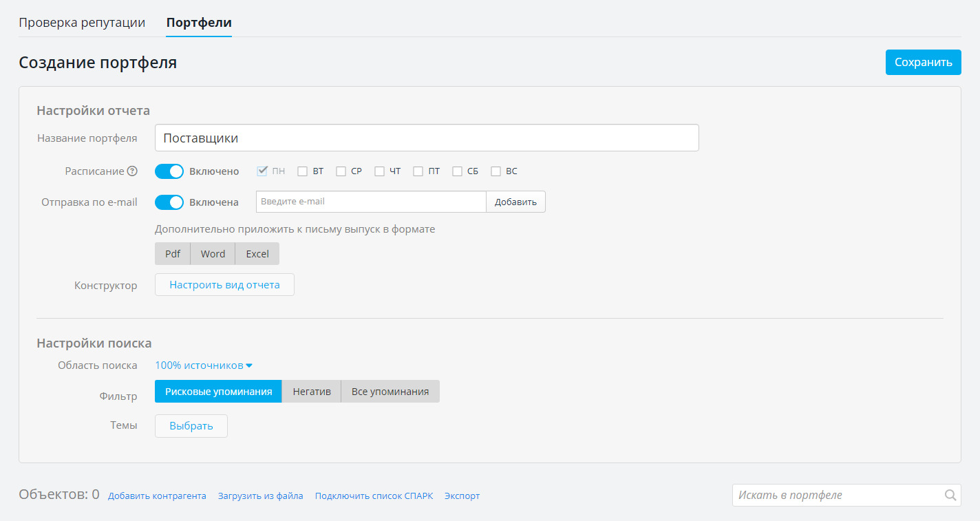Select Рисковые упоминания filter
The height and width of the screenshot is (521, 980).
click(218, 392)
